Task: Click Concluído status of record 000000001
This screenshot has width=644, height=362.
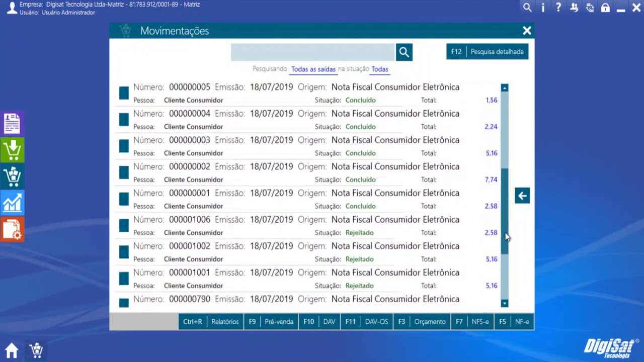Action: [x=361, y=206]
